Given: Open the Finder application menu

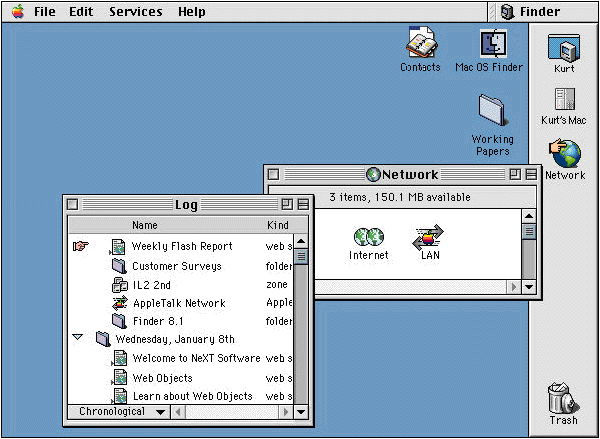Looking at the screenshot, I should [530, 12].
